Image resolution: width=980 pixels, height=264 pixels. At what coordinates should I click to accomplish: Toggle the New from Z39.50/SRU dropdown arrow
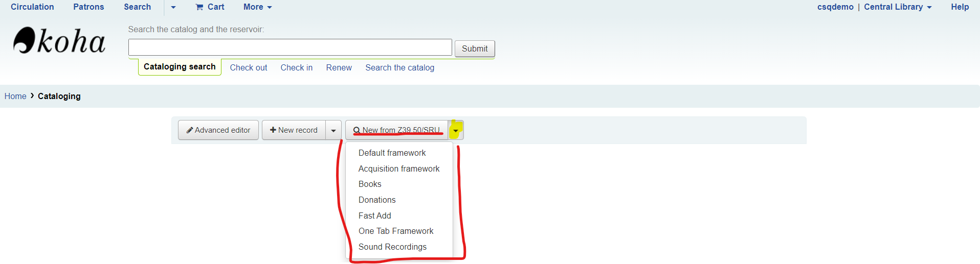pos(456,130)
